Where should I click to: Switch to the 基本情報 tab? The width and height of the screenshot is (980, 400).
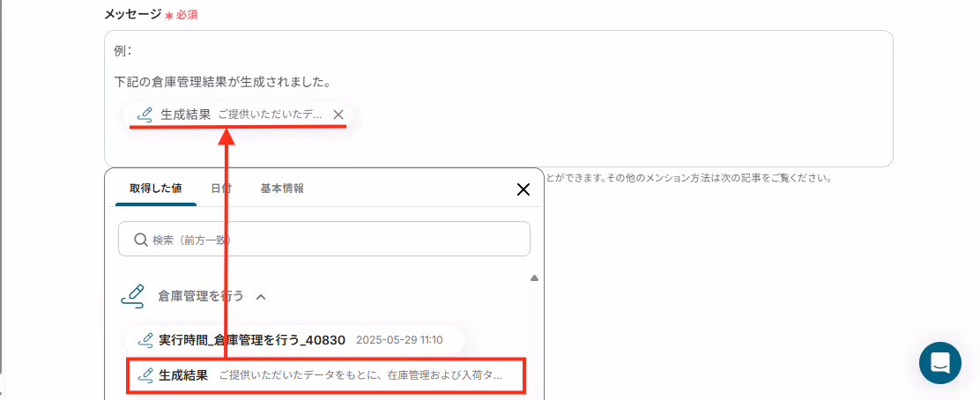point(283,189)
